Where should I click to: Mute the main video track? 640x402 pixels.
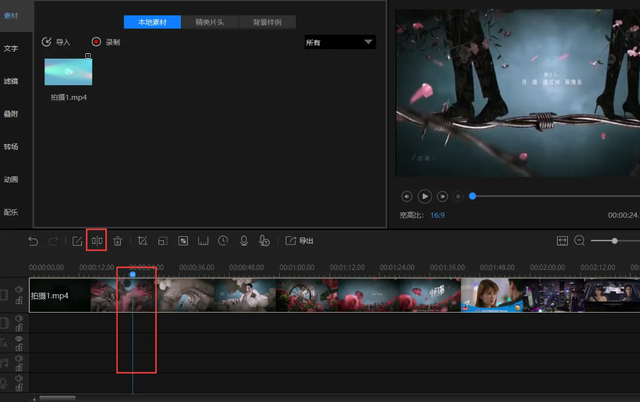(19, 289)
